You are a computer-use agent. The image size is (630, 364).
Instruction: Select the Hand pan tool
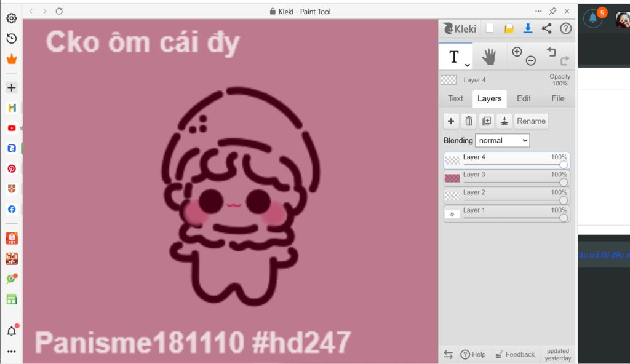tap(488, 57)
